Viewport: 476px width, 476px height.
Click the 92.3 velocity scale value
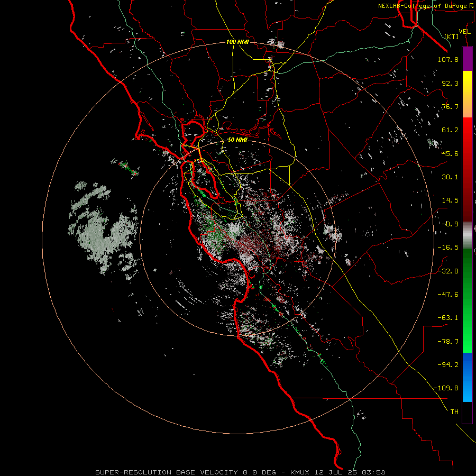point(450,83)
